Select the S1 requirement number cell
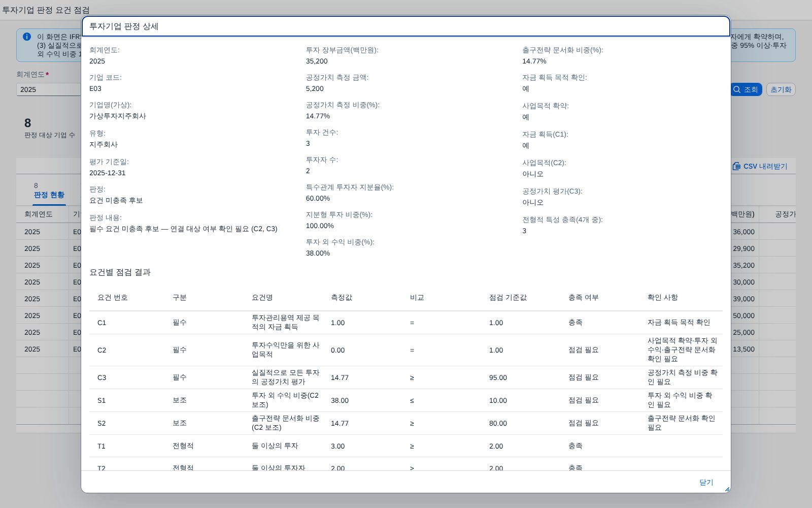 (x=101, y=400)
